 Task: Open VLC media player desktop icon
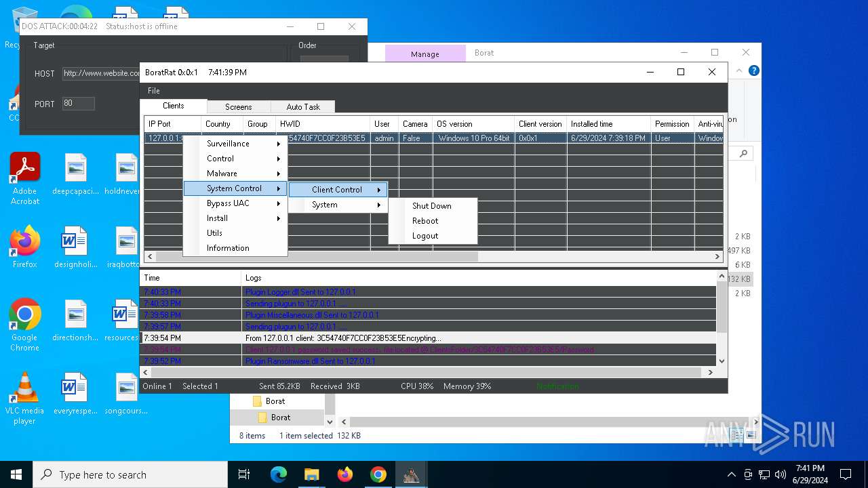[25, 399]
